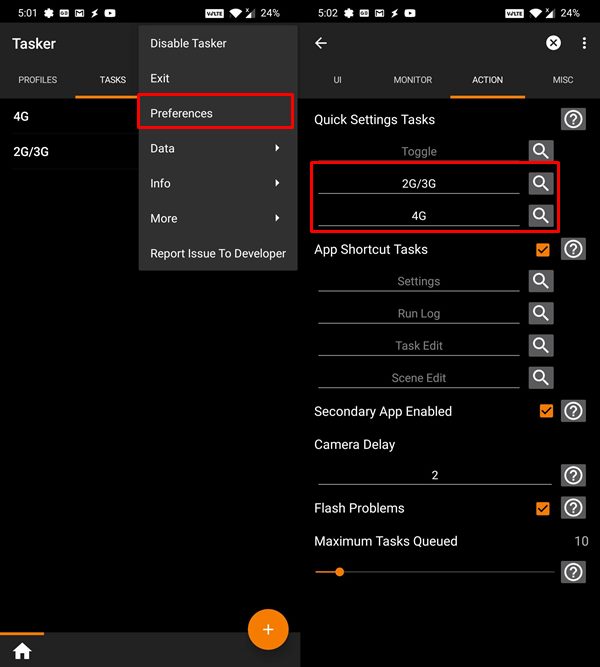600x667 pixels.
Task: Toggle the App Shortcut Tasks checkbox
Action: coord(543,250)
